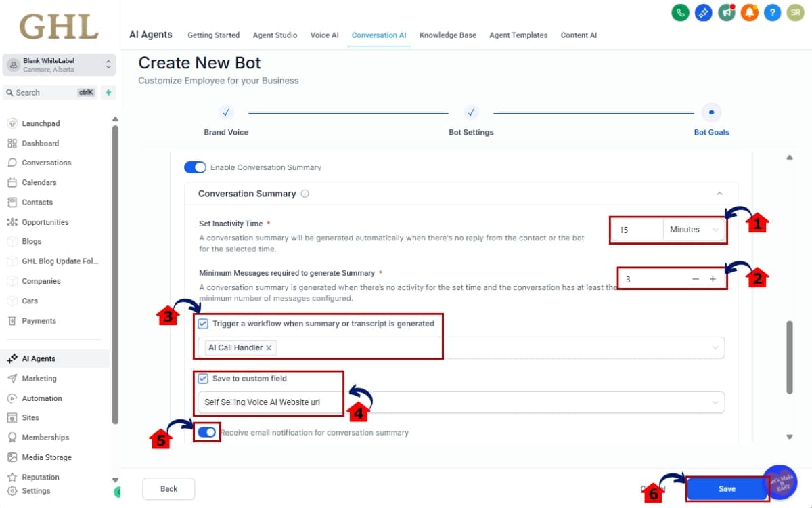The height and width of the screenshot is (508, 812).
Task: Switch to the Knowledge Base tab
Action: (447, 35)
